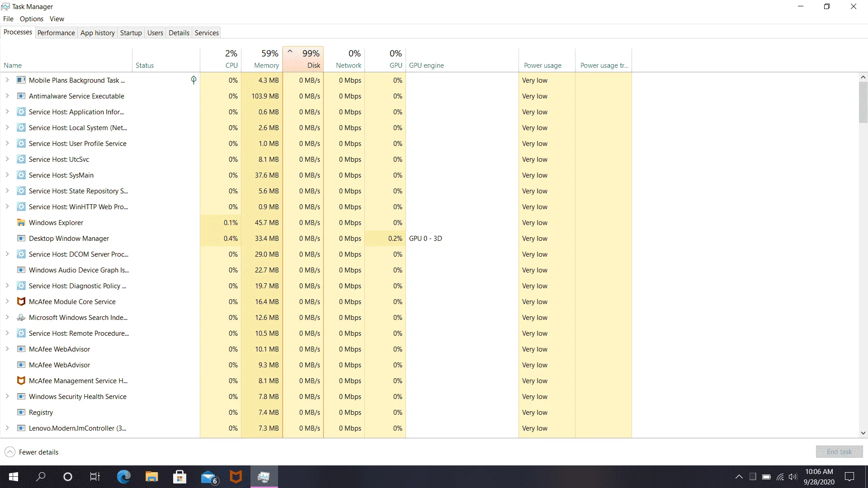Open the Windows Start menu

pyautogui.click(x=14, y=477)
